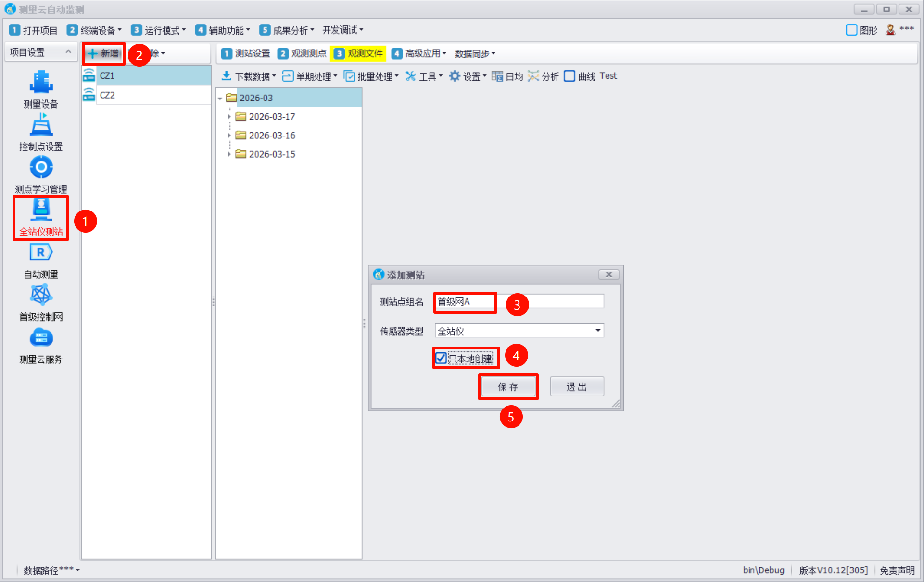Select the 测点学习管理 icon
Screen dimensions: 924x582
tap(41, 168)
